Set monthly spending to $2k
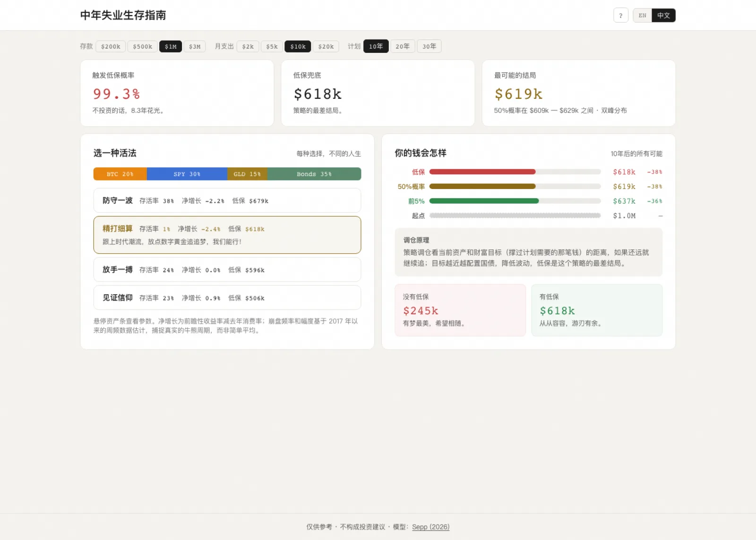This screenshot has height=540, width=756. (x=248, y=46)
